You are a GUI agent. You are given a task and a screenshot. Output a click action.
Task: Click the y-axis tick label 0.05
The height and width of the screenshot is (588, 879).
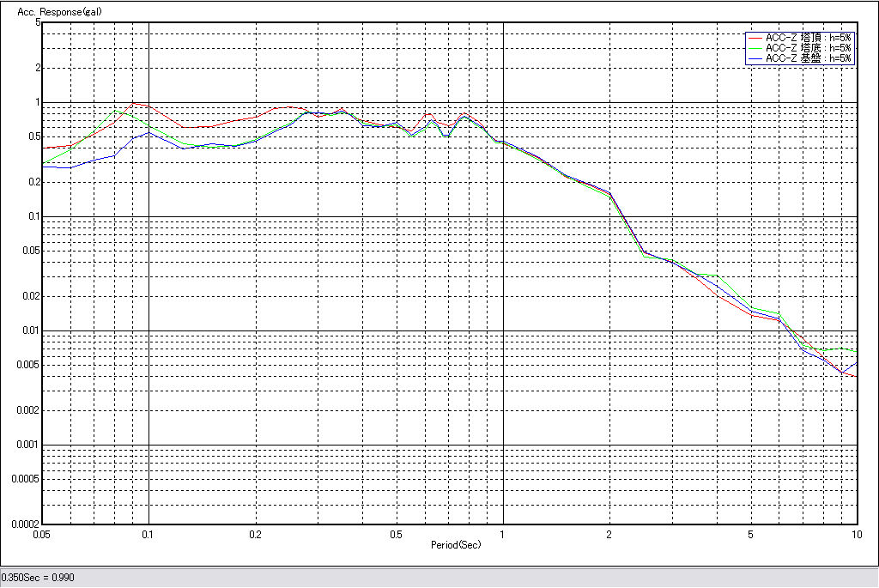(31, 252)
